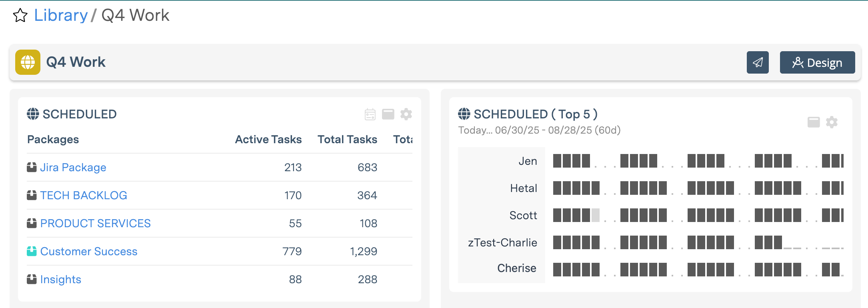Open the Insights package link
The image size is (868, 308).
click(61, 279)
